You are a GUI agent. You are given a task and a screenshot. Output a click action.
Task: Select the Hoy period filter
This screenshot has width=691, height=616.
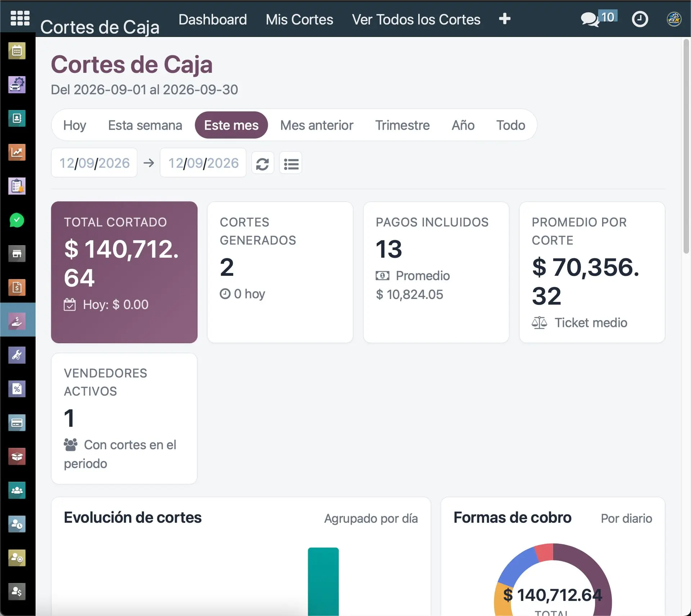pos(74,125)
